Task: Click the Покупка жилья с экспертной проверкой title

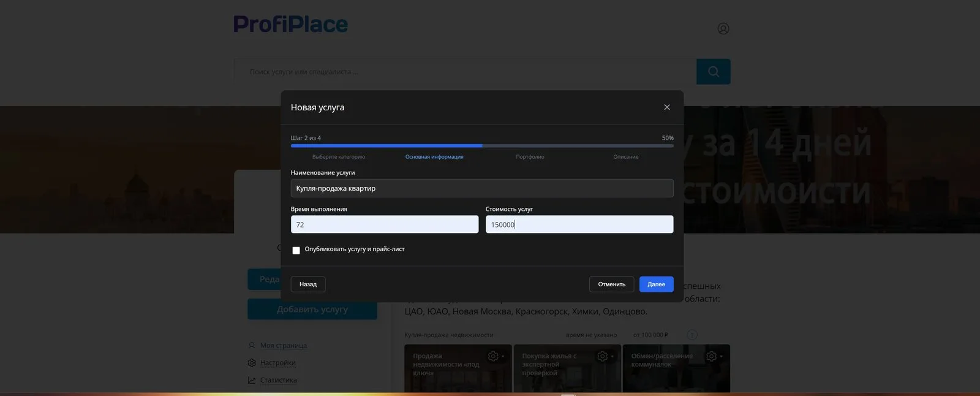Action: [549, 364]
